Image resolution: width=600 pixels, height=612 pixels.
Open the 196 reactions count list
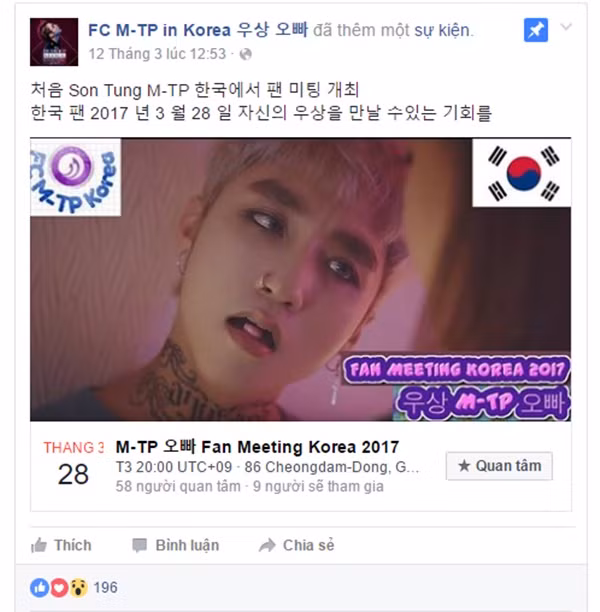(x=105, y=587)
